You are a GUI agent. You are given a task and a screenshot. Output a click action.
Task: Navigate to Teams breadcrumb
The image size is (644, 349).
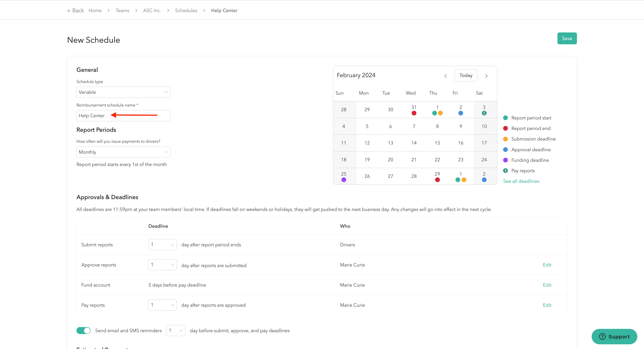point(122,11)
